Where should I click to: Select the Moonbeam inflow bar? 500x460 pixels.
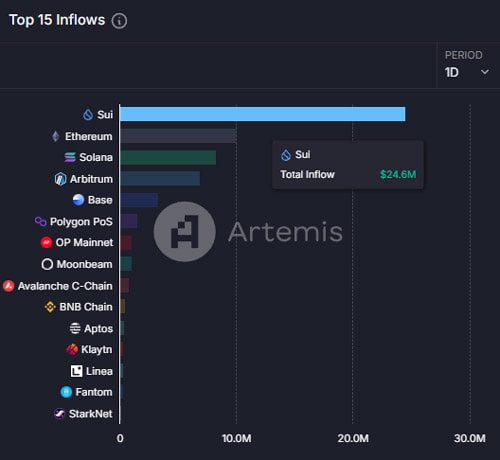pyautogui.click(x=126, y=264)
